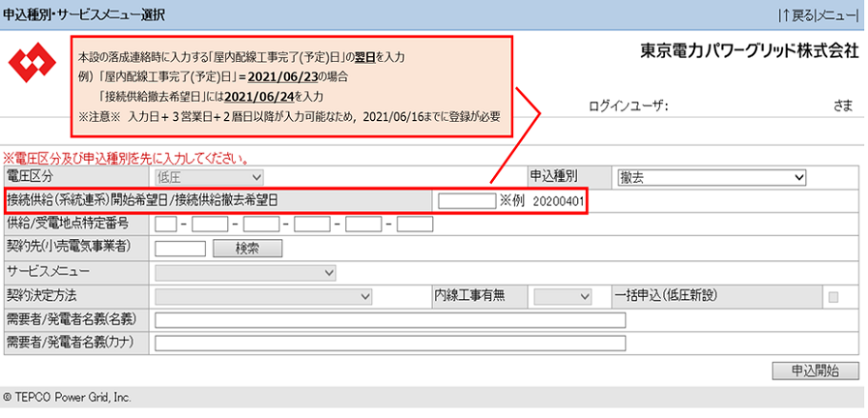Click the 電圧区分 label cell
The height and width of the screenshot is (418, 868).
pos(76,177)
